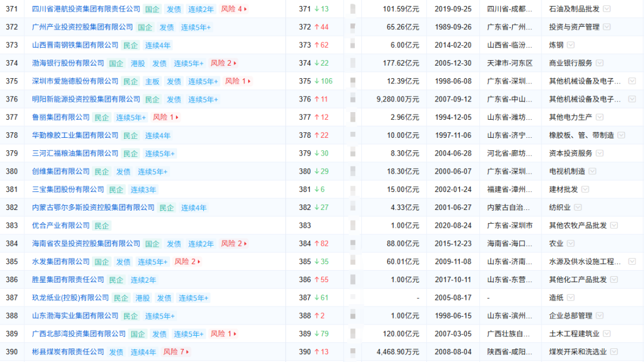The image size is (644, 362).
Task: View 内蒙古鄂尔多斯投资控股集团有限公司 details
Action: click(93, 208)
